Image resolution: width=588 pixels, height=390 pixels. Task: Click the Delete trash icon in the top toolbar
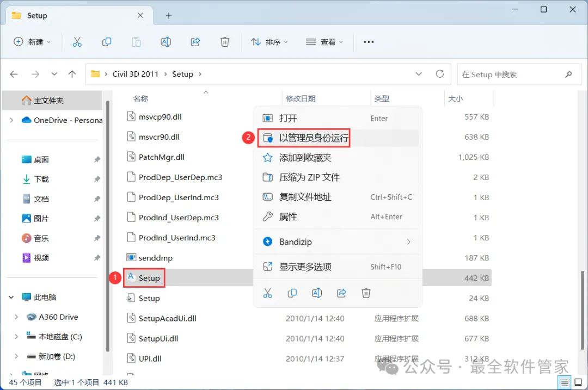pyautogui.click(x=225, y=42)
